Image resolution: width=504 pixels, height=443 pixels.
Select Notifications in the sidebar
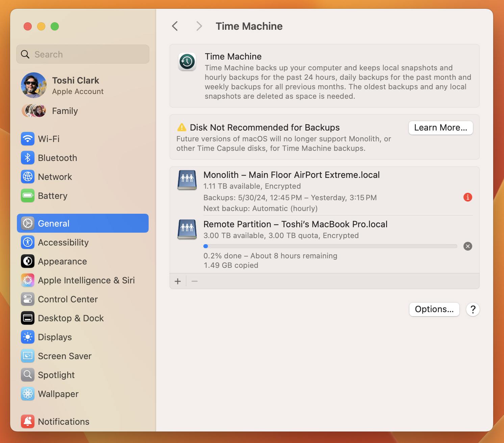83,421
